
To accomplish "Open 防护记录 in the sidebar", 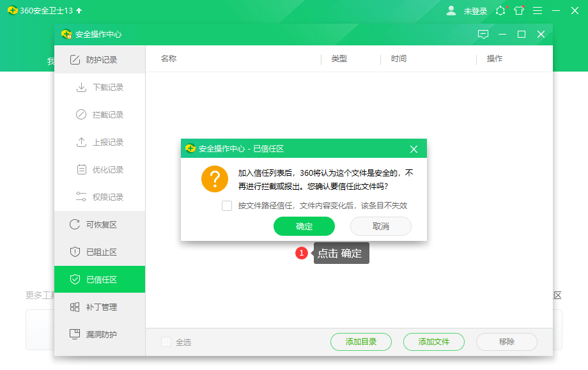I will (100, 59).
